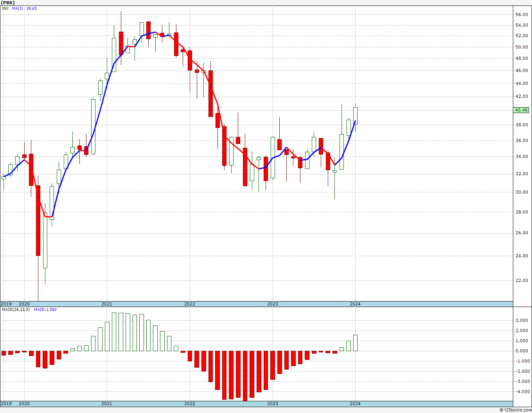Click the 12Stocks.com copyright link
This screenshot has width=532, height=413.
point(515,410)
